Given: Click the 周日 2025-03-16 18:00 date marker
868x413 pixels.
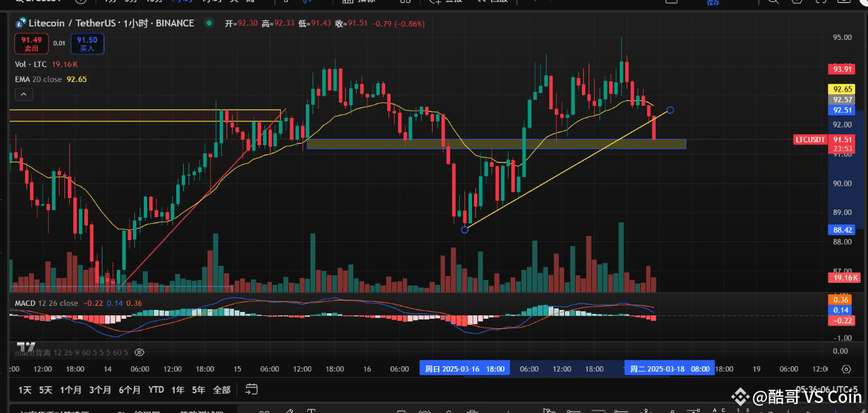Looking at the screenshot, I should pos(465,369).
